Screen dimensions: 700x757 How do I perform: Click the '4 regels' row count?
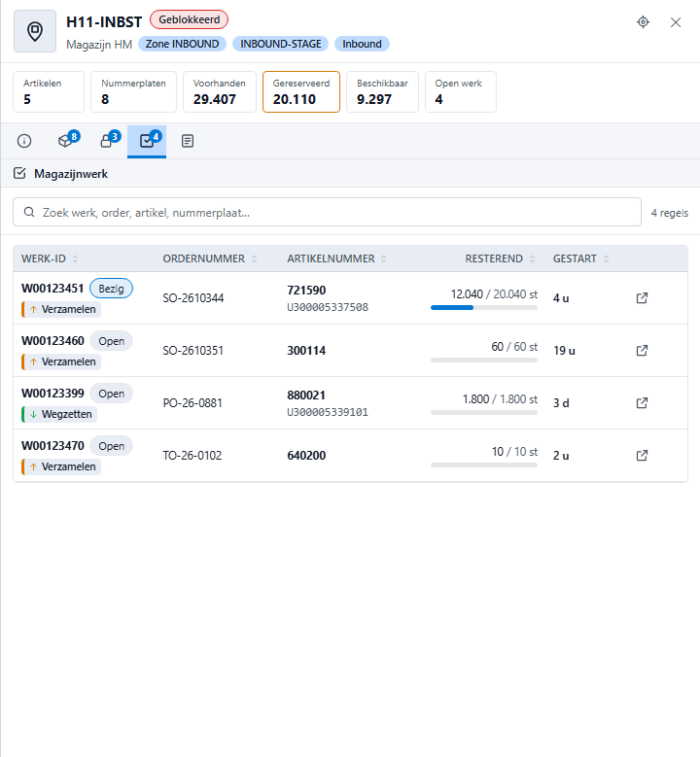(x=669, y=213)
